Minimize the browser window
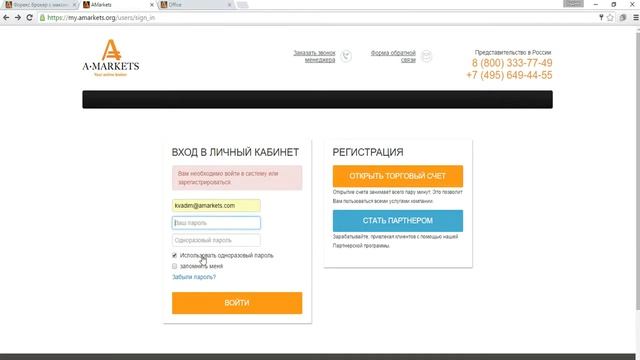The image size is (640, 360). click(x=596, y=4)
